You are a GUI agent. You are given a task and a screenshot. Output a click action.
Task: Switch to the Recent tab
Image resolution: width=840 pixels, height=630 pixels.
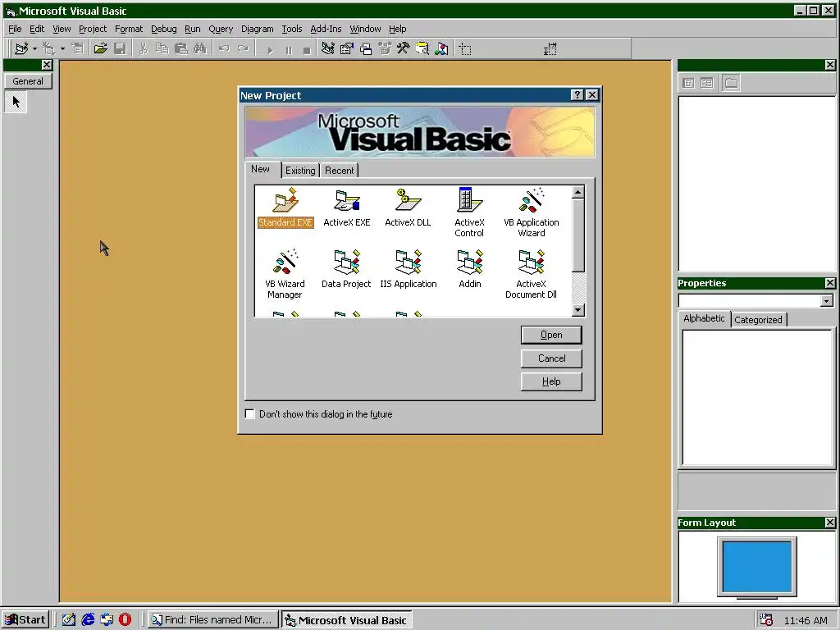click(x=339, y=171)
